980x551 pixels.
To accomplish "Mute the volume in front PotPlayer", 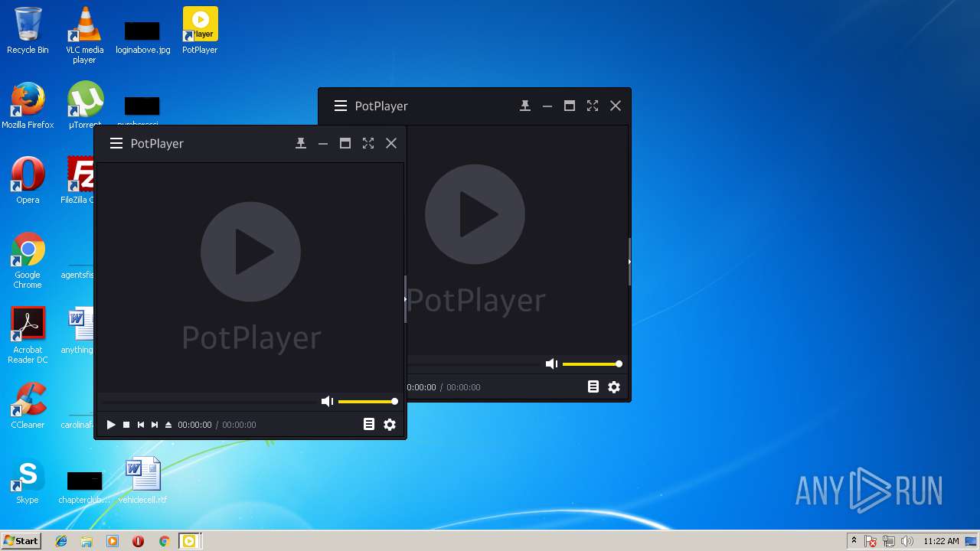I will [327, 401].
